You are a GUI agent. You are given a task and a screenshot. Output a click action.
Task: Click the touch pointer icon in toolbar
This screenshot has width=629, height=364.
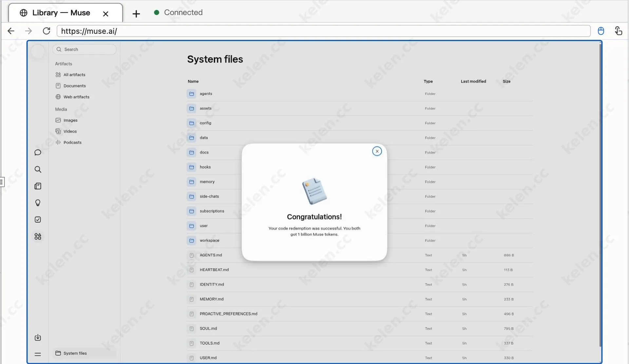(x=618, y=31)
